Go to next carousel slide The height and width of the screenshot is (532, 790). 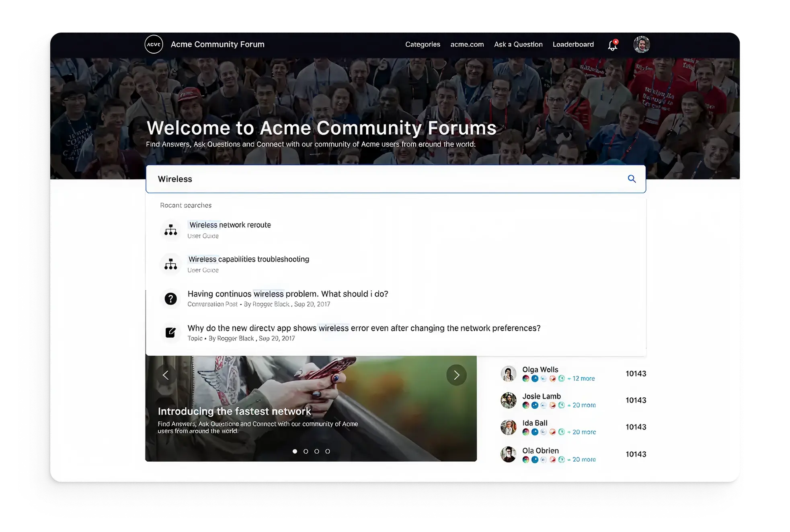coord(456,375)
